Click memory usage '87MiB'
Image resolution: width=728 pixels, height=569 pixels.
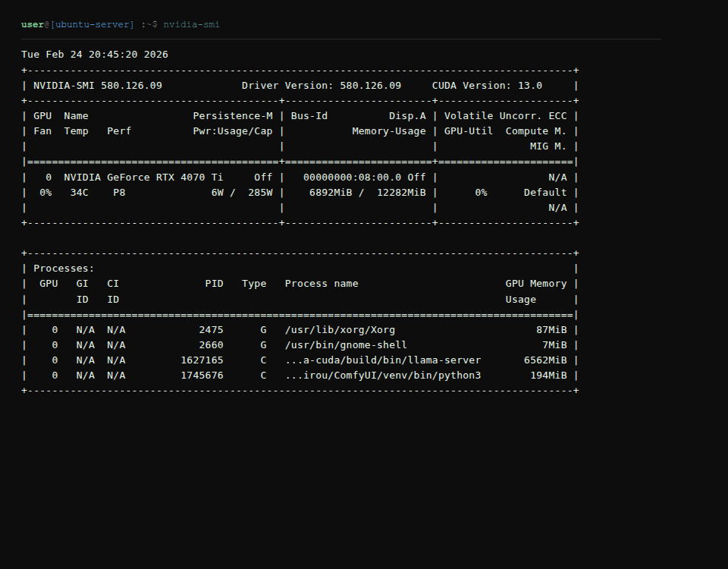[551, 330]
